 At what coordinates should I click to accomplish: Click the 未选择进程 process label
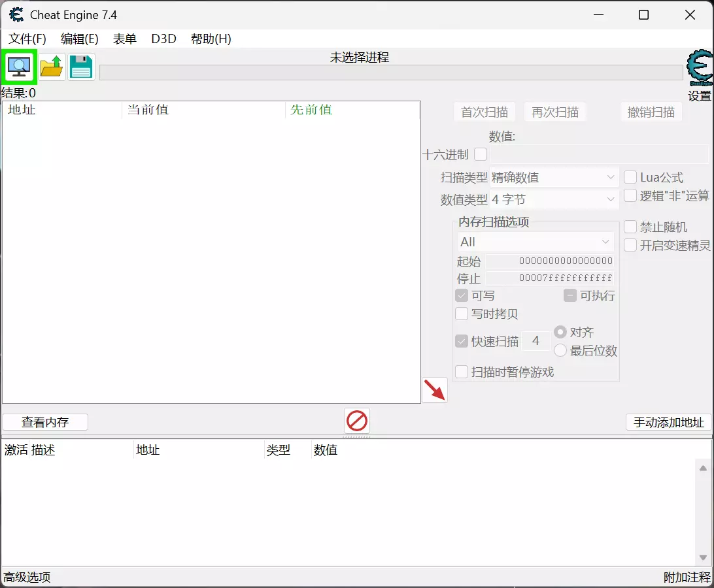[360, 57]
